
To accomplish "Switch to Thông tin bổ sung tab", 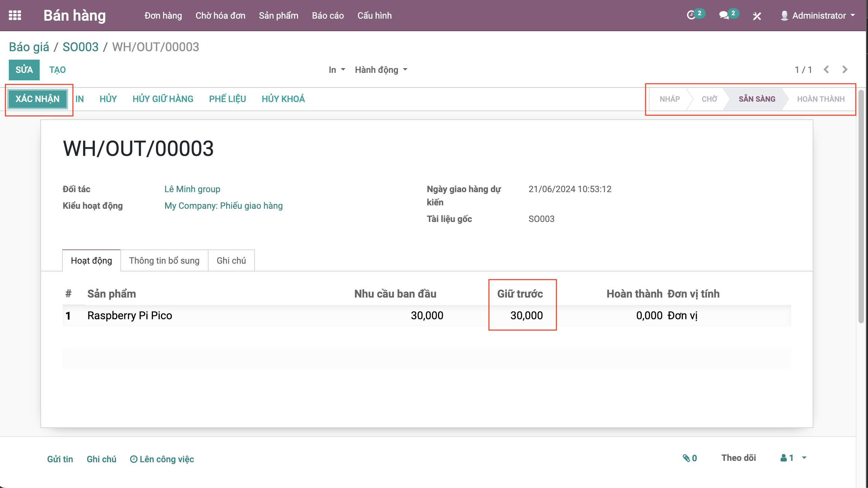I will [164, 261].
